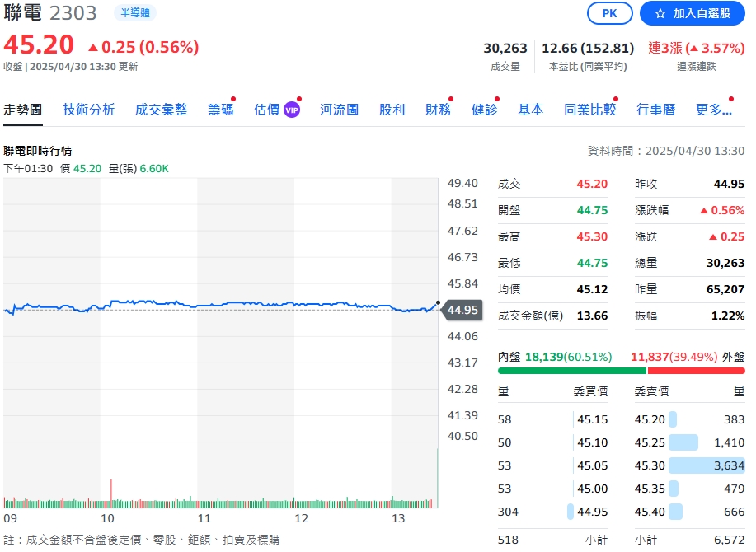Click the PK comparison button
756x552 pixels.
pos(609,13)
